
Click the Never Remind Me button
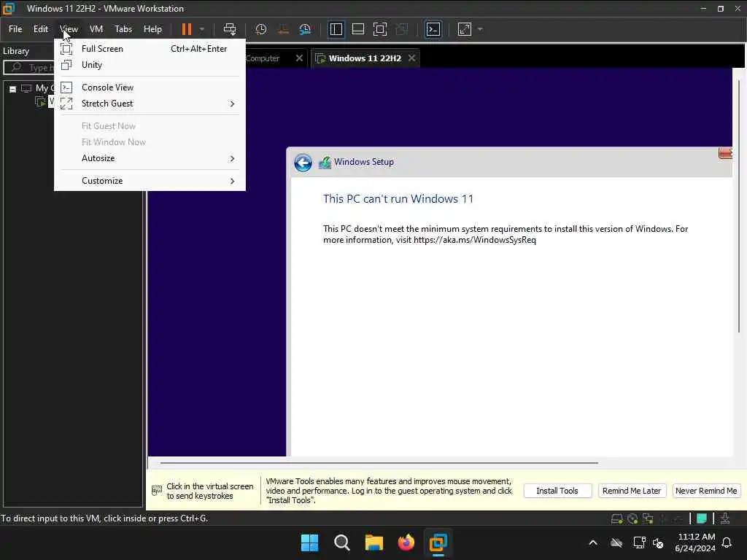click(x=706, y=491)
